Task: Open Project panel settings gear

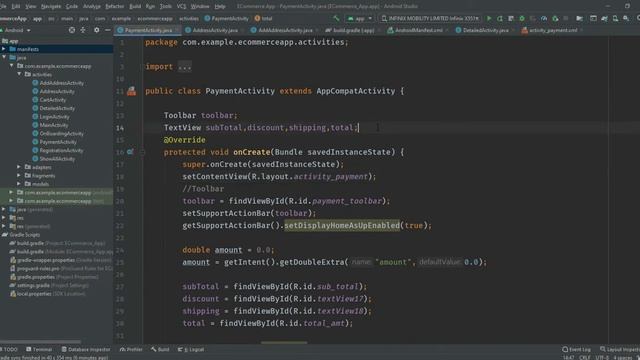Action: click(x=96, y=30)
